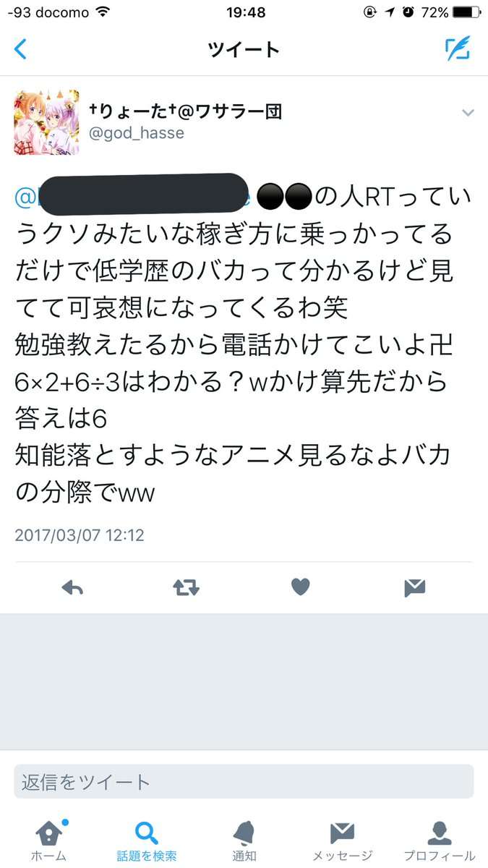Go back using the left arrow
Viewport: 488px width, 868px height.
coord(20,49)
